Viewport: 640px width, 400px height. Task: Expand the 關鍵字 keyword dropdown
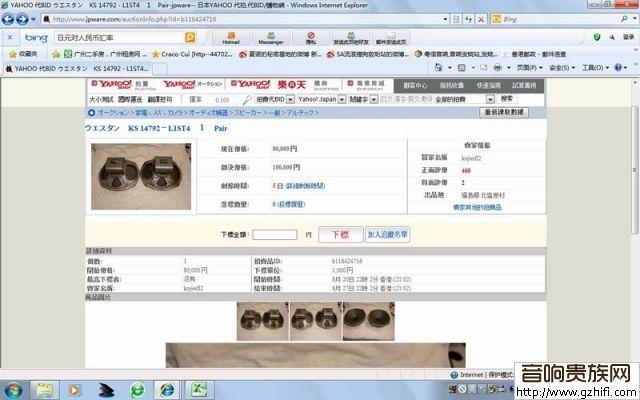[373, 99]
